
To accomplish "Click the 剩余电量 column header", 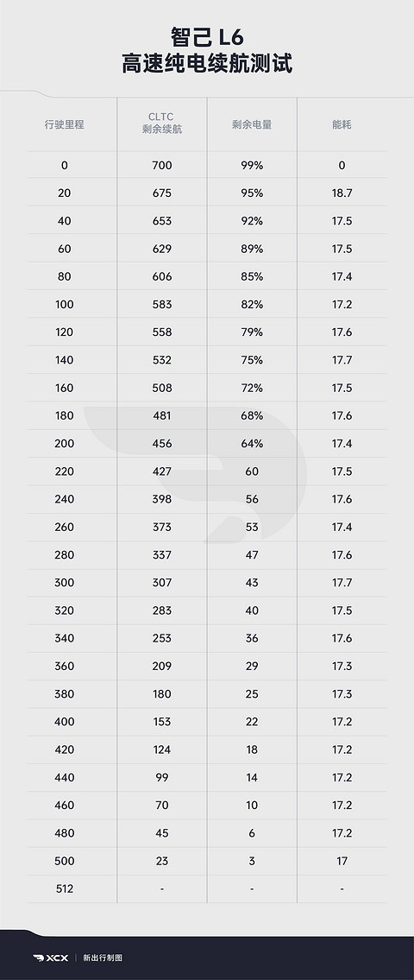I will tap(252, 124).
